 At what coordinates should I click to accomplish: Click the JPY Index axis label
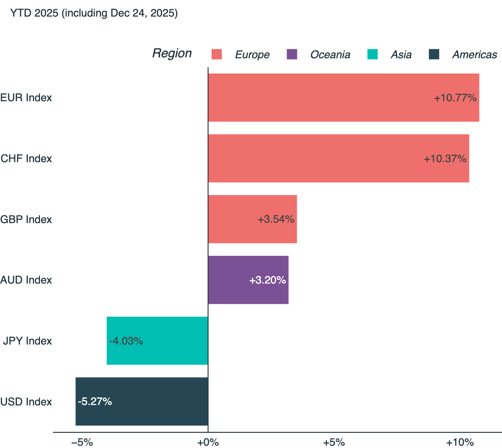[x=27, y=341]
